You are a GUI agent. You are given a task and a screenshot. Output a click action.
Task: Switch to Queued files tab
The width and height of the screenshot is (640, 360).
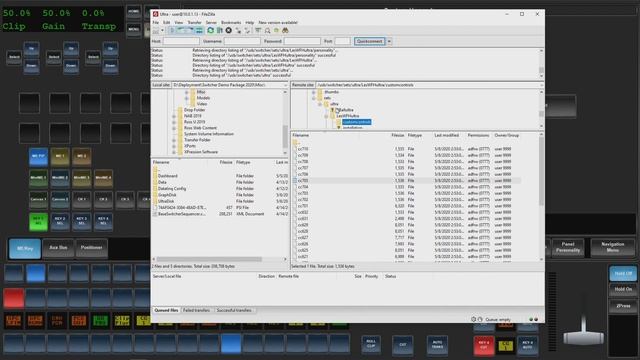pyautogui.click(x=166, y=310)
